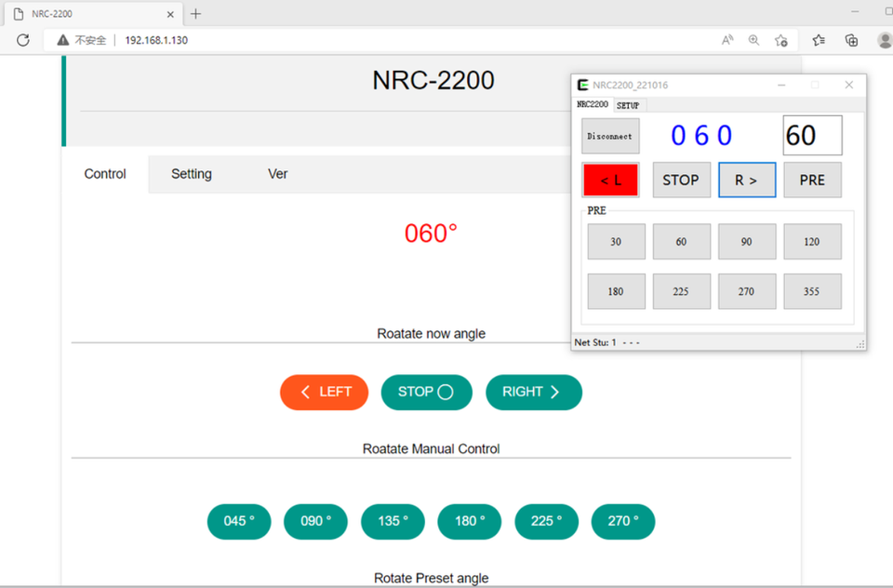Open the page zoom control in address bar
The height and width of the screenshot is (588, 893).
coord(753,40)
